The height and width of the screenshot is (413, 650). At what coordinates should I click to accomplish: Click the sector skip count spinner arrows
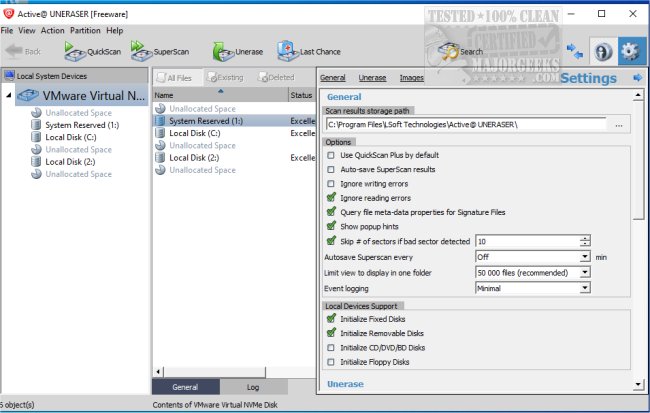click(585, 241)
